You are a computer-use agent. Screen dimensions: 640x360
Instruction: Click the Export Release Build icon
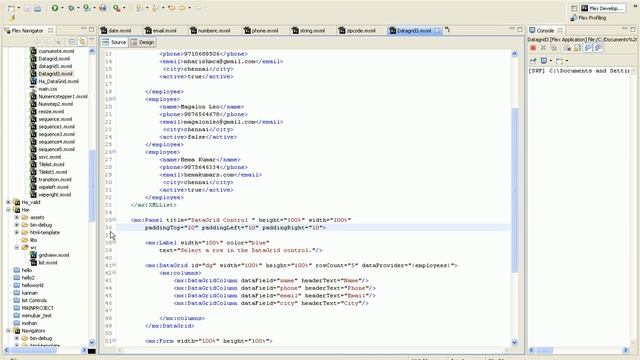[103, 8]
